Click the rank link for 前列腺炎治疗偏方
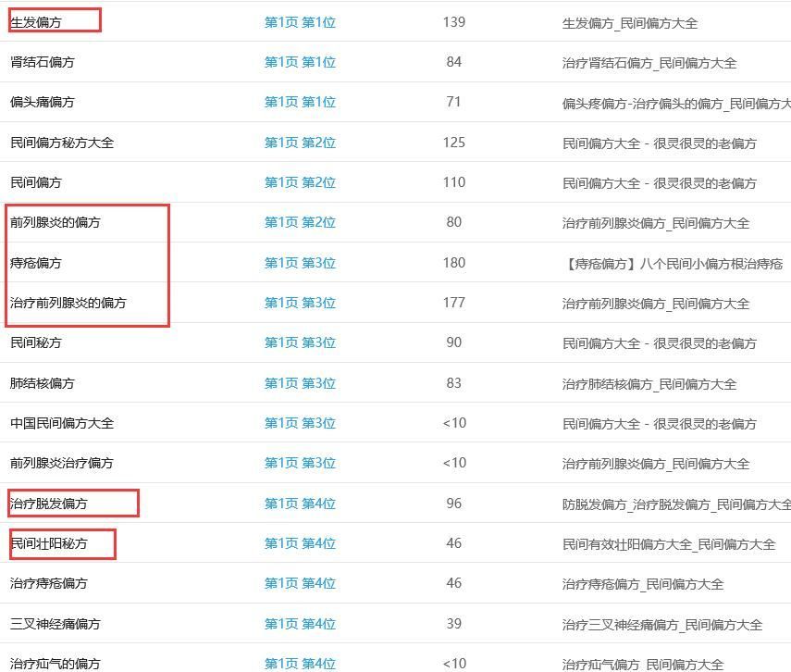The image size is (791, 672). [300, 463]
